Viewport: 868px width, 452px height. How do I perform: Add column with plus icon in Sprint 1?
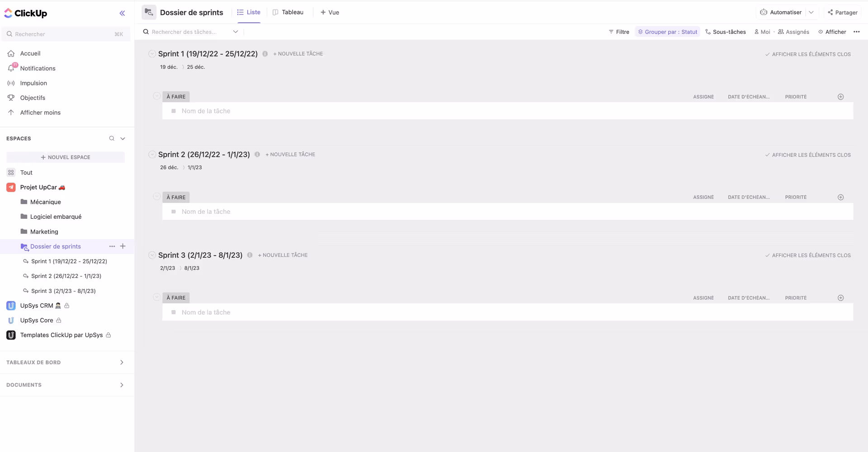click(x=840, y=97)
